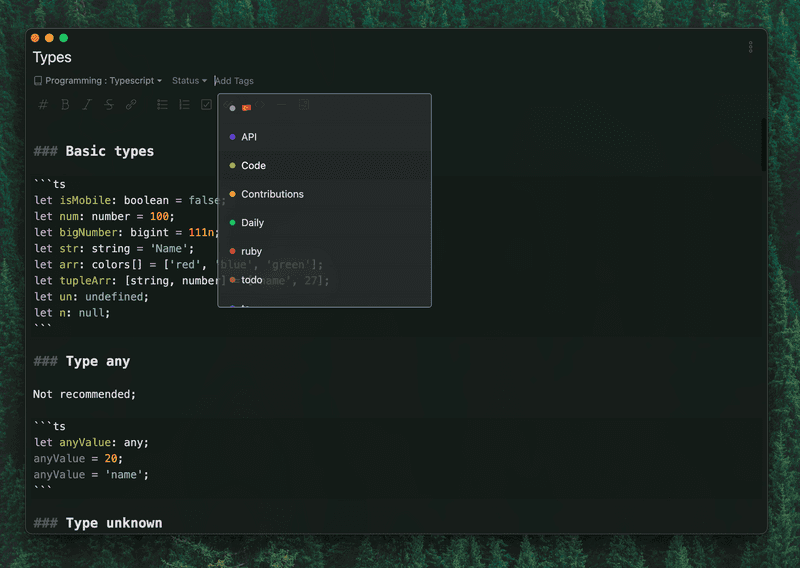This screenshot has width=800, height=568.
Task: Open the Programming : Typescript notebook dropdown
Action: (x=97, y=81)
